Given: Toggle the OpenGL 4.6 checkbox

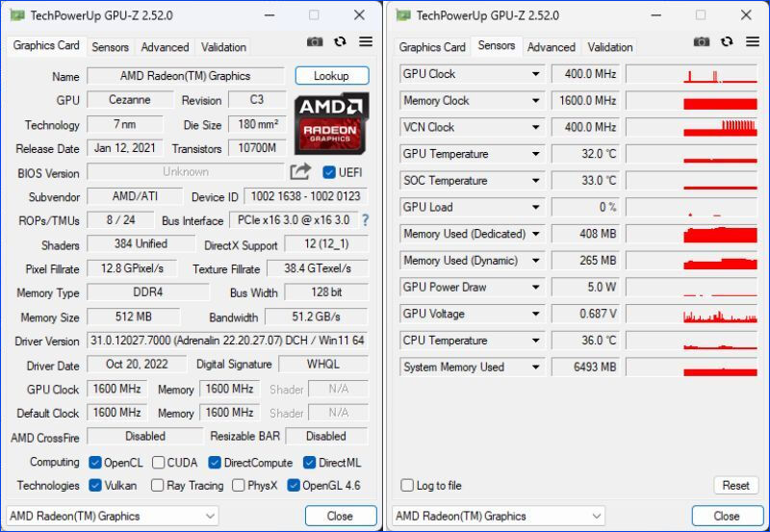Looking at the screenshot, I should [x=294, y=486].
